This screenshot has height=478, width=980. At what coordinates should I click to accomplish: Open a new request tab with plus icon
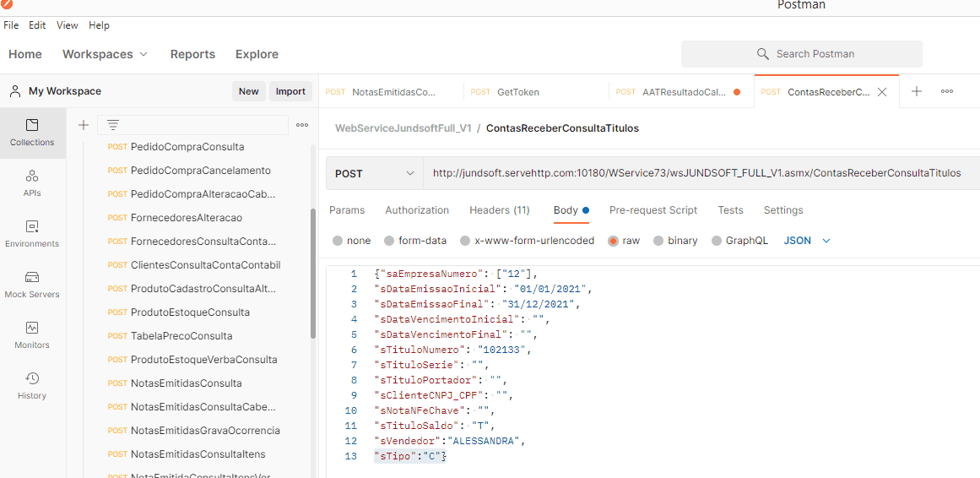[x=917, y=91]
